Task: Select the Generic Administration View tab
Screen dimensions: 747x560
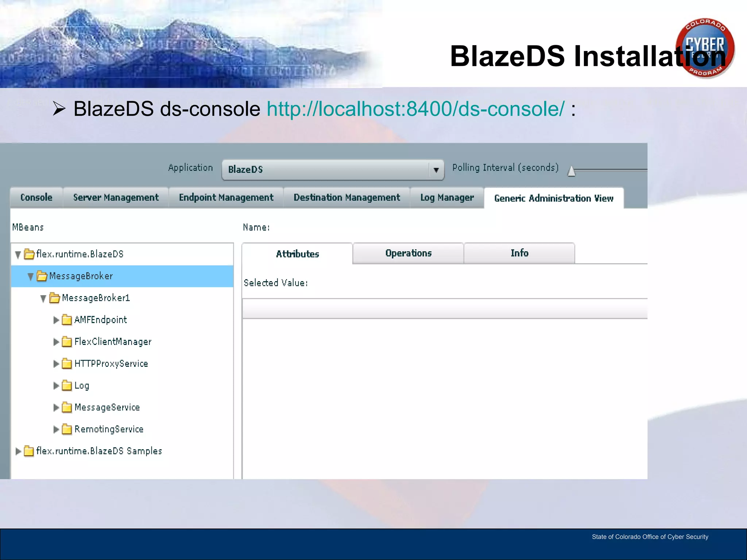Action: [554, 198]
